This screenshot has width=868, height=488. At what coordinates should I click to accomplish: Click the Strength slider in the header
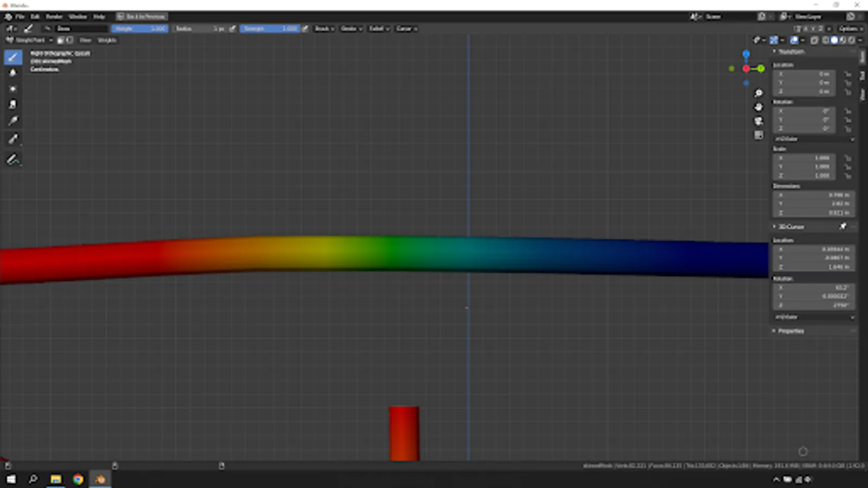pos(271,29)
